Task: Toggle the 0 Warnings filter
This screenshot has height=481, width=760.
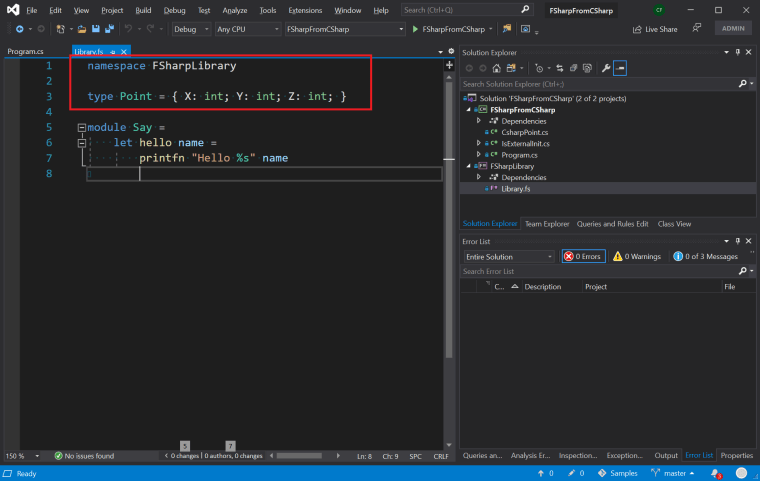Action: click(637, 256)
